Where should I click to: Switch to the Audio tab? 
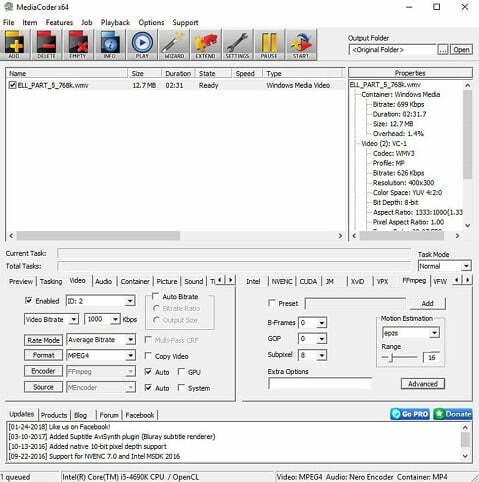[x=103, y=281]
